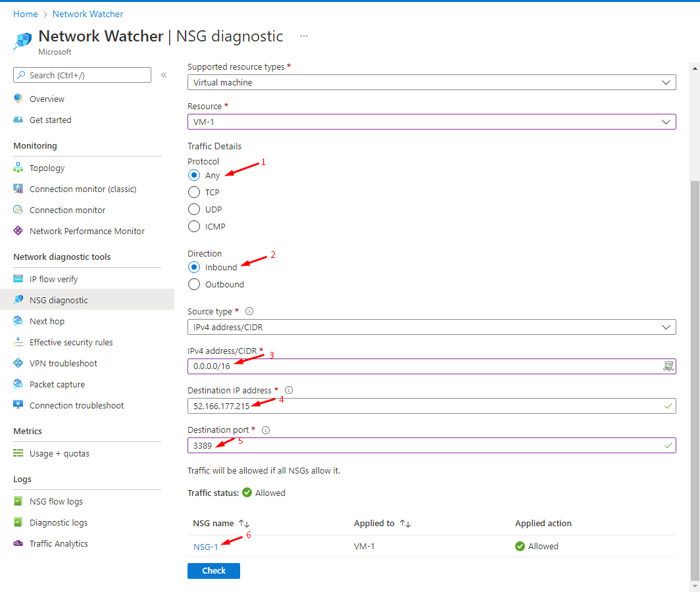Viewport: 700px width, 592px height.
Task: Open Overview in the sidebar
Action: [x=47, y=99]
